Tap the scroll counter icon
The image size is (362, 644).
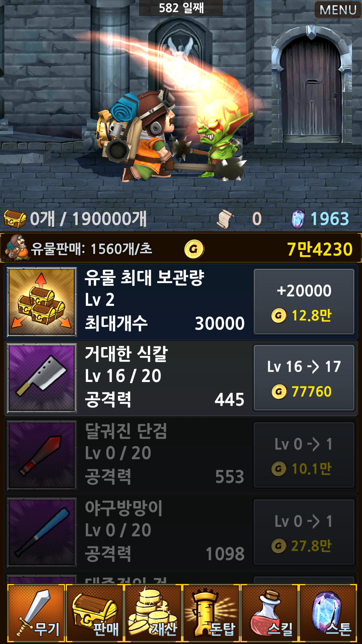[225, 219]
